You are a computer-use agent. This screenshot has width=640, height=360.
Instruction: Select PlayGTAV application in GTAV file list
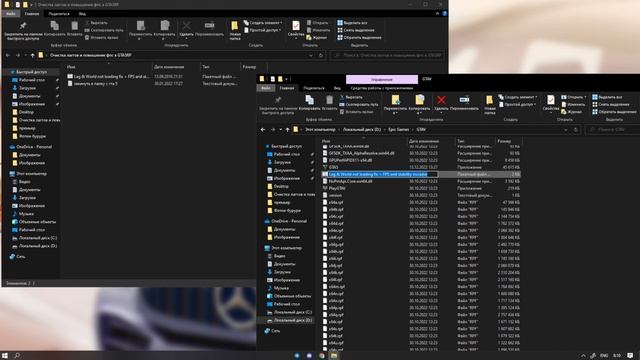click(337, 189)
